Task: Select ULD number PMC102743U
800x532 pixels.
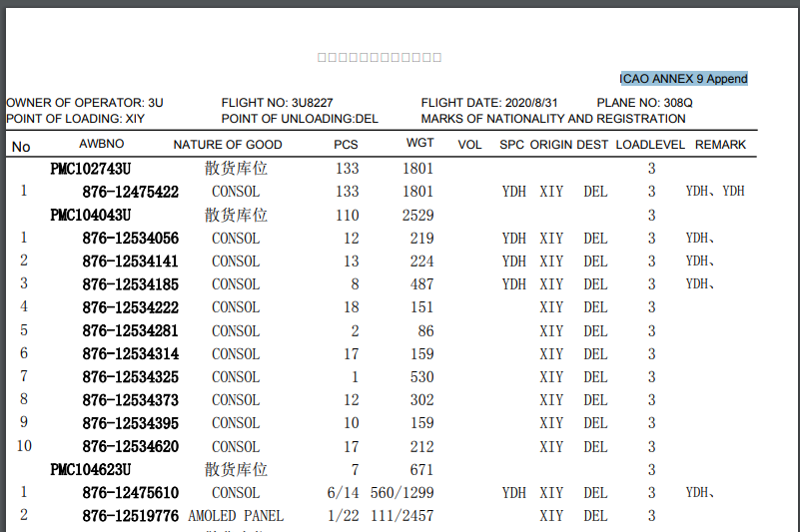Action: click(91, 169)
